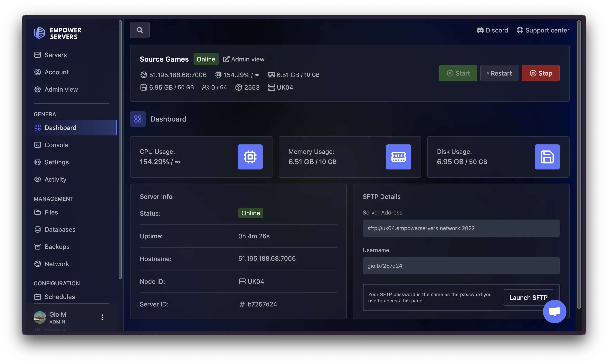608x364 pixels.
Task: Select the Console sidebar icon
Action: point(38,145)
